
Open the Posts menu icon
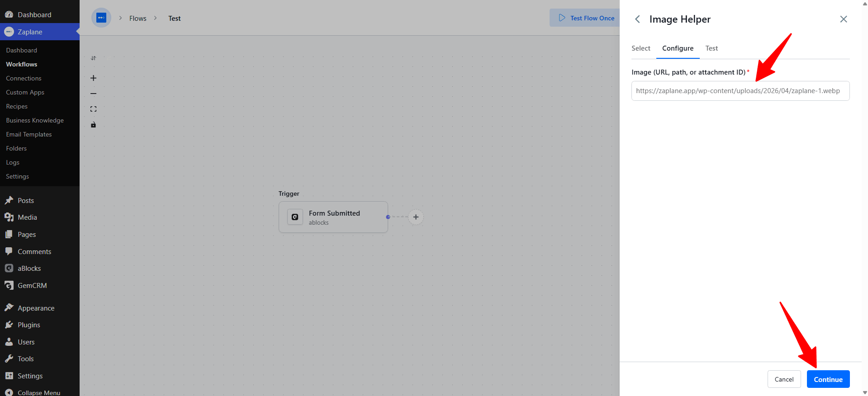point(9,200)
